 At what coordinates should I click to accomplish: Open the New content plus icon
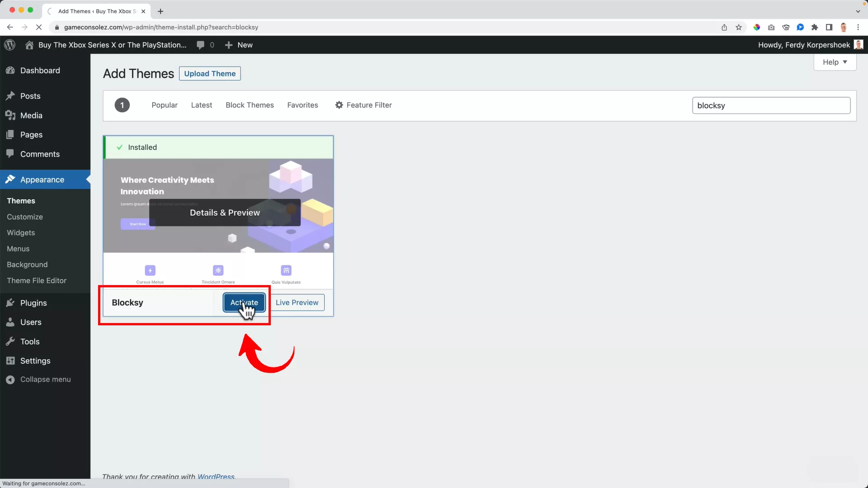[229, 45]
